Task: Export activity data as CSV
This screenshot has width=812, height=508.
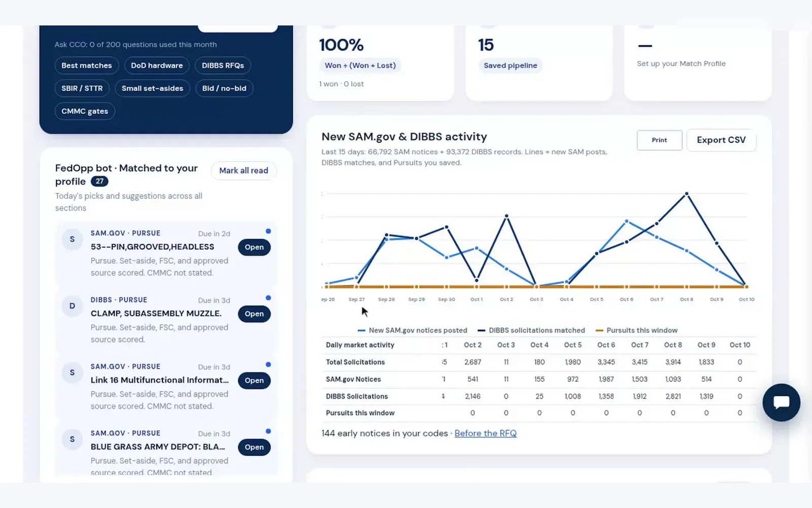Action: point(721,140)
